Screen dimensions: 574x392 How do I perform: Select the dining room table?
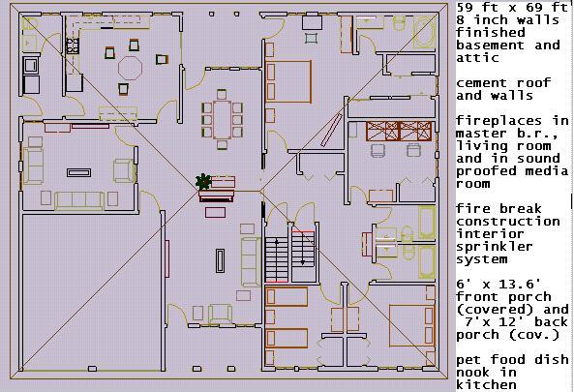222,120
